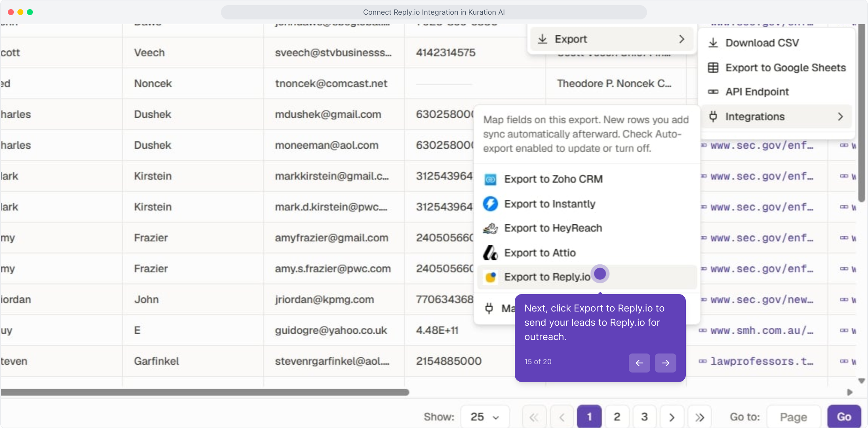
Task: Click email tnoncek@comcast.net cell
Action: [334, 84]
